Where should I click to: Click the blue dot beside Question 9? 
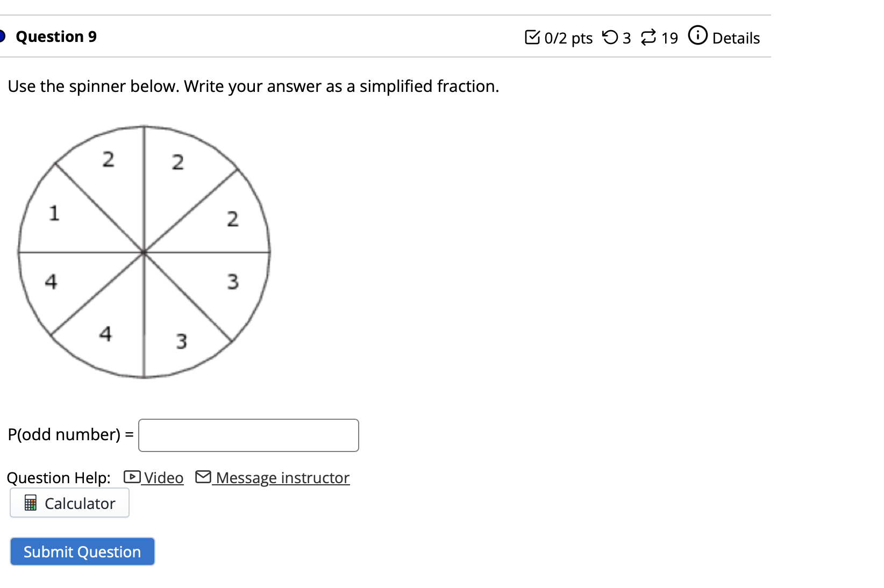2,35
